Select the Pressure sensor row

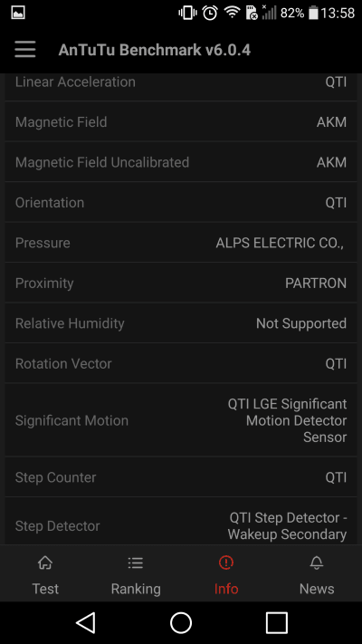click(181, 243)
